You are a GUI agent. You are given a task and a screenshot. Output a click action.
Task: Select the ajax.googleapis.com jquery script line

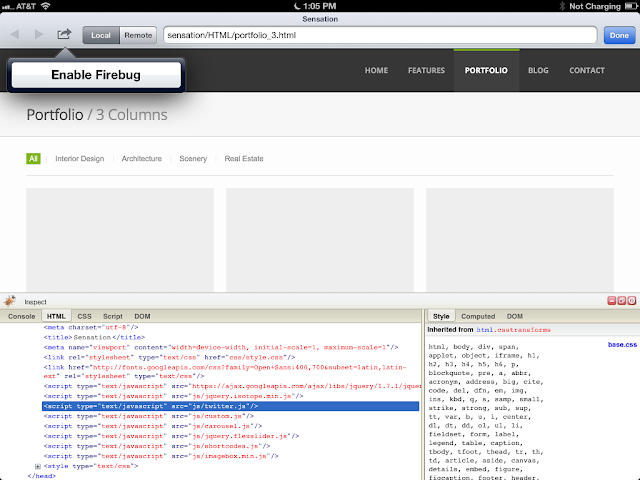pyautogui.click(x=232, y=386)
